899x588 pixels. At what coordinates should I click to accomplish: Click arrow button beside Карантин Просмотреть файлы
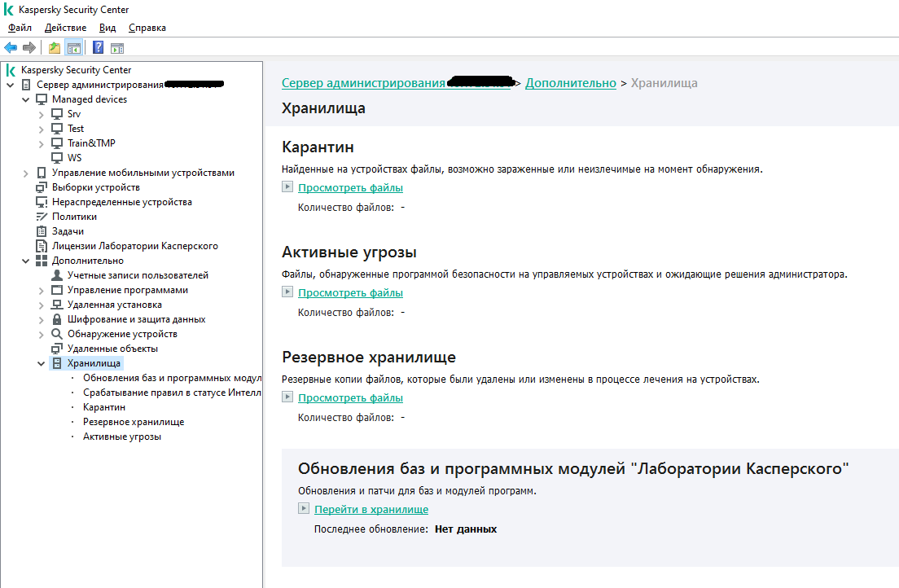click(x=287, y=186)
